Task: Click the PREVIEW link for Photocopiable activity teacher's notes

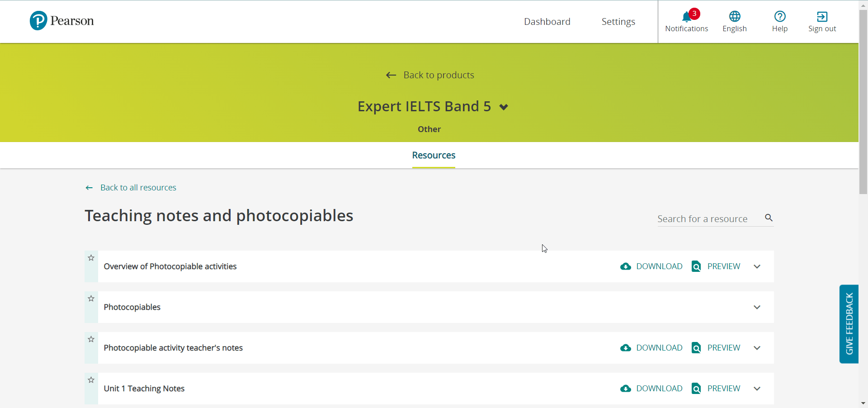Action: [x=723, y=348]
